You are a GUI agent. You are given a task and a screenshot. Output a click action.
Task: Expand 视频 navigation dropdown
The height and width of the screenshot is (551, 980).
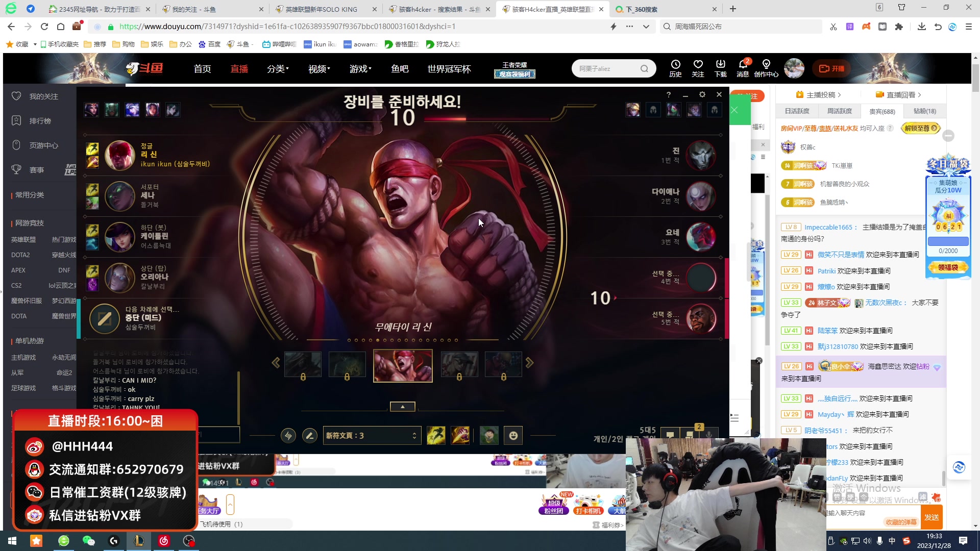[319, 69]
